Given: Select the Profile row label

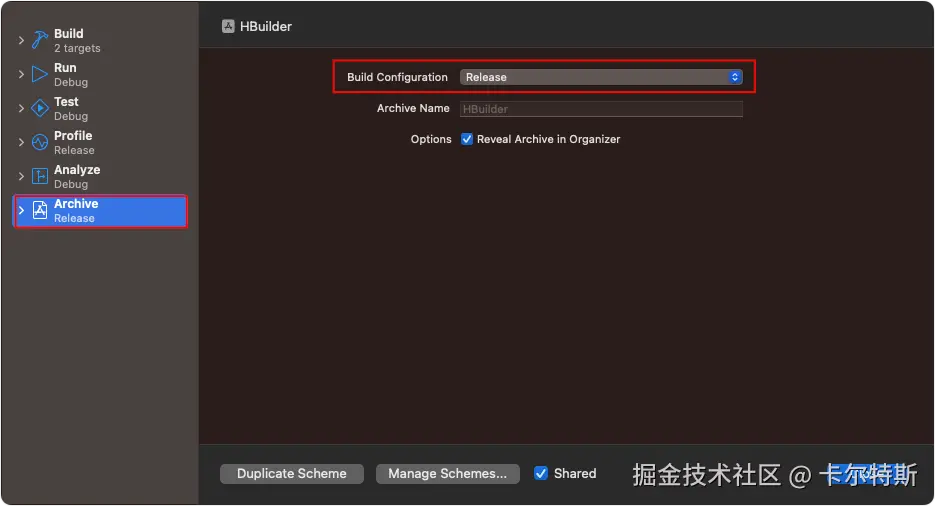Looking at the screenshot, I should click(73, 135).
